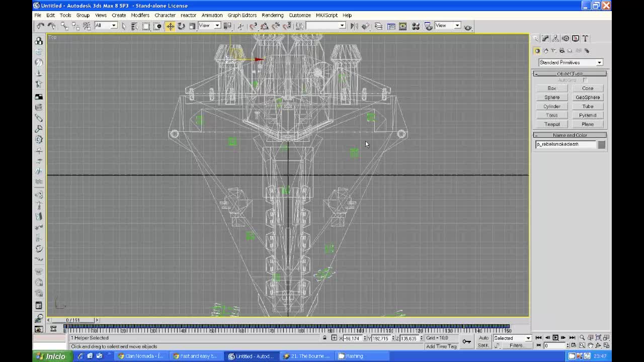Open the Rendering menu
The image size is (644, 362).
click(273, 15)
